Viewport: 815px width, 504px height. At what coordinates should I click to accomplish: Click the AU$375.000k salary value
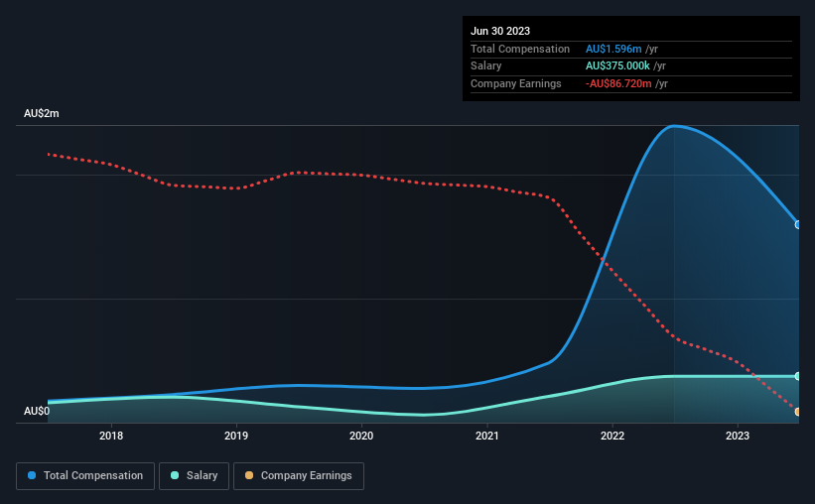pos(617,66)
